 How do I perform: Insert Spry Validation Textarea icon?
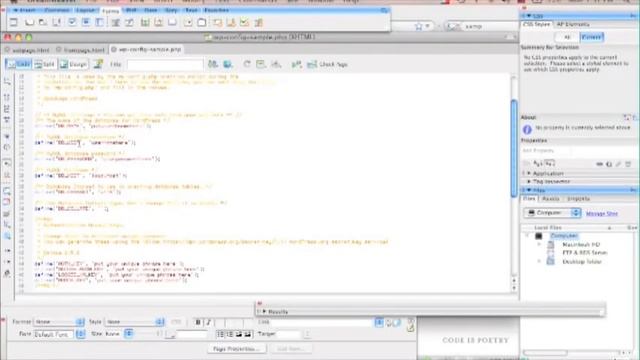231,22
